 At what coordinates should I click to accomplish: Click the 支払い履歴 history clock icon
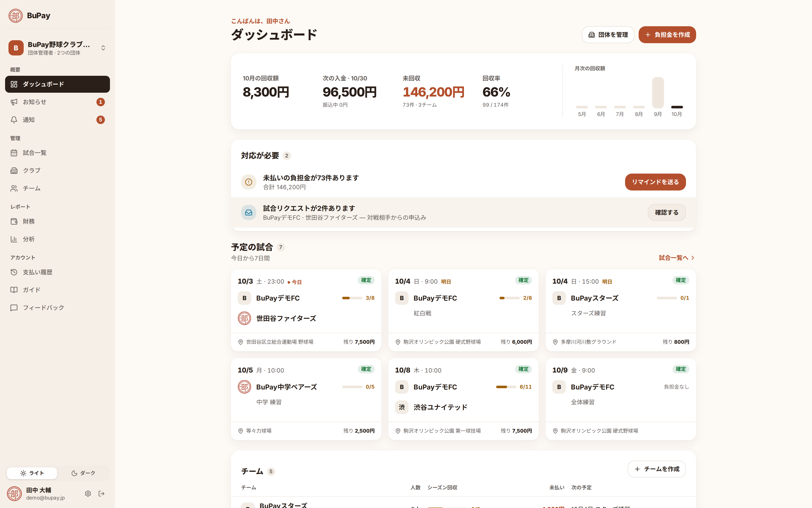pyautogui.click(x=14, y=272)
